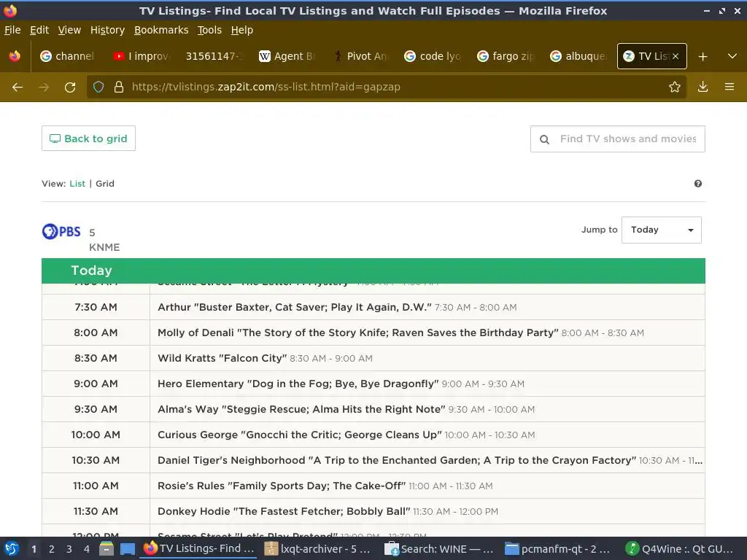
Task: Click the browser address bar URL
Action: 266,87
